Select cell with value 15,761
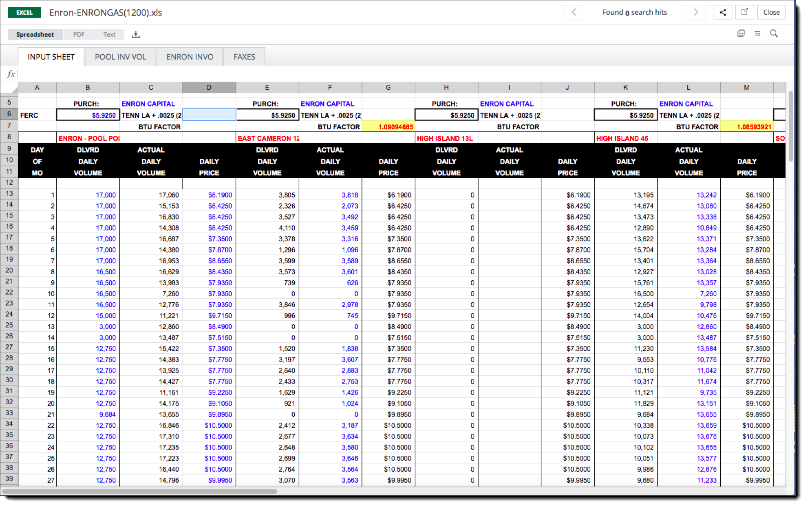The height and width of the screenshot is (512, 812). coord(626,283)
